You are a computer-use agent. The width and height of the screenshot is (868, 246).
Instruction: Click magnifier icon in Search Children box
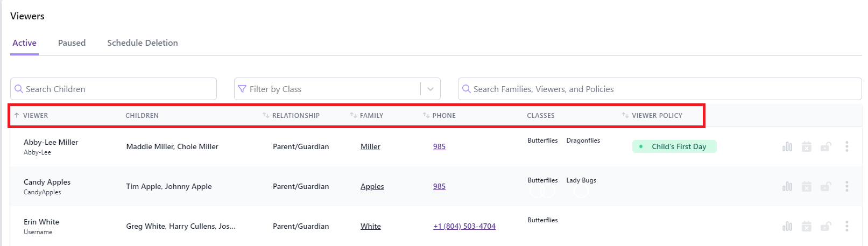coord(19,89)
